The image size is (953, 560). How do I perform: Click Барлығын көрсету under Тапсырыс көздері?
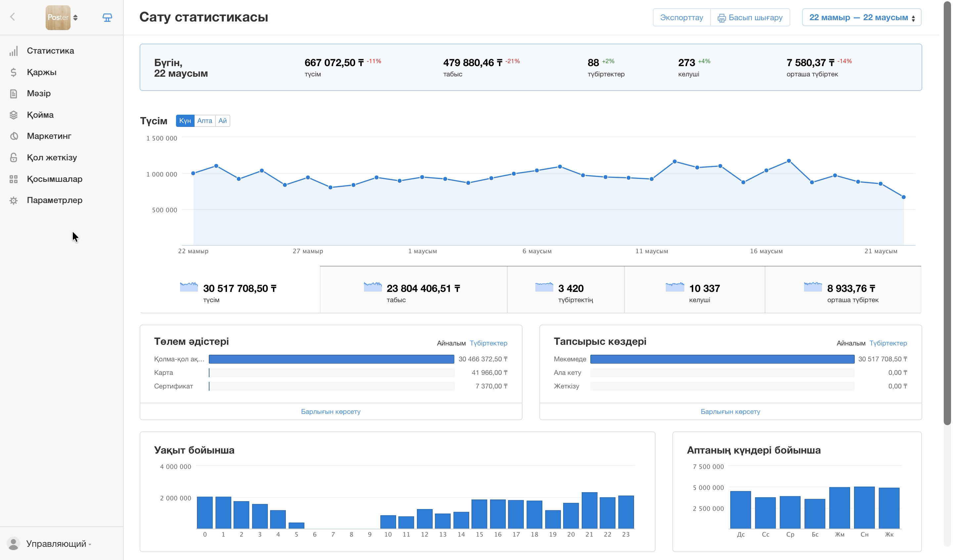click(x=730, y=412)
